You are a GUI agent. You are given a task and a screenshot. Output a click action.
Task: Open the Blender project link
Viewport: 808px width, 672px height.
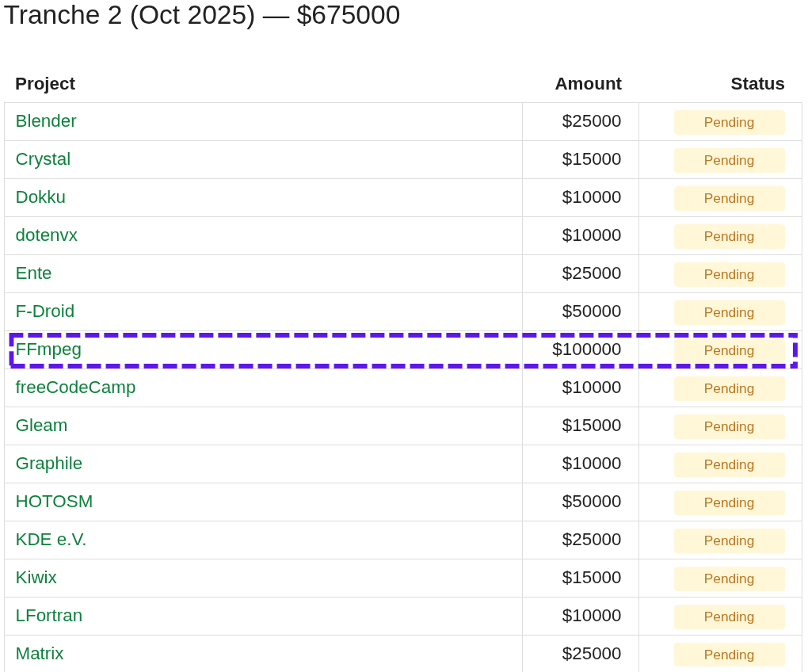pos(46,121)
